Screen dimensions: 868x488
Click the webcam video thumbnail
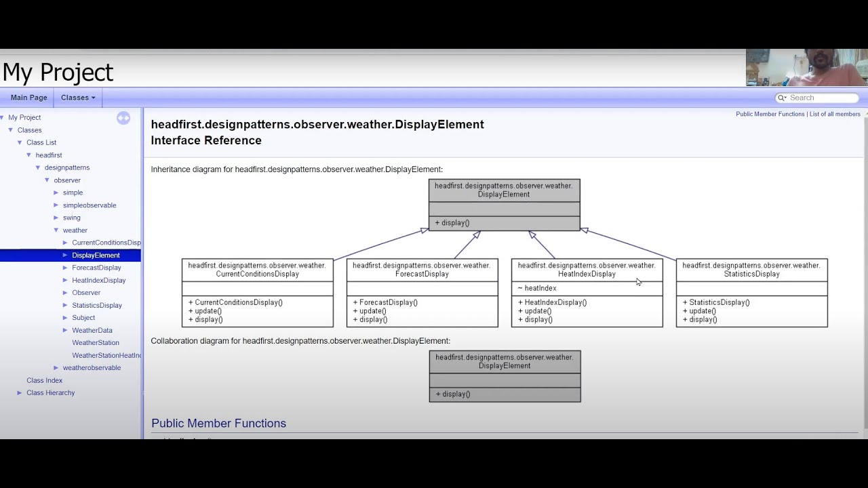807,67
